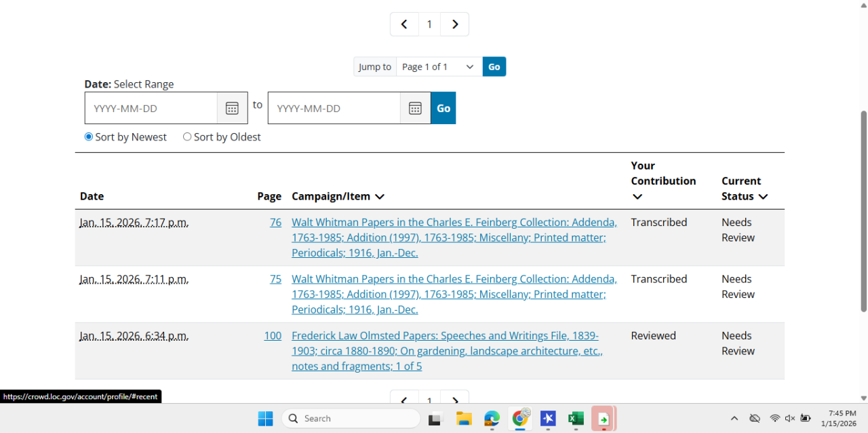Viewport: 868px width, 433px height.
Task: Show hidden system tray icons
Action: 734,419
